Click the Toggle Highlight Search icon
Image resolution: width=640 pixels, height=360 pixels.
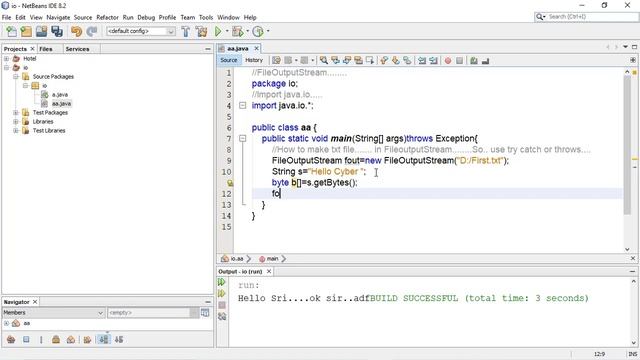tap(358, 60)
